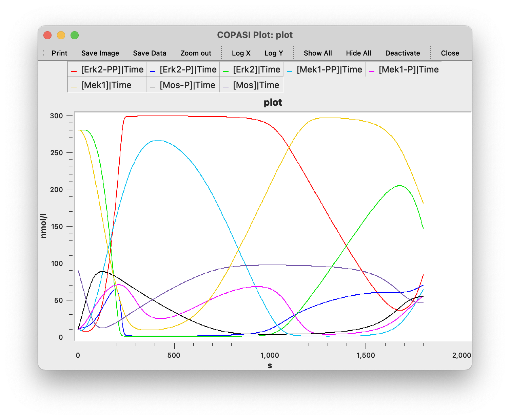Image resolution: width=510 pixels, height=420 pixels.
Task: Click the 1,500 x-axis tick label
Action: click(x=366, y=355)
